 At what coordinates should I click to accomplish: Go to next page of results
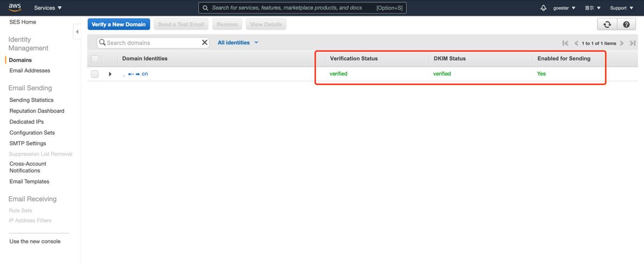[x=621, y=43]
